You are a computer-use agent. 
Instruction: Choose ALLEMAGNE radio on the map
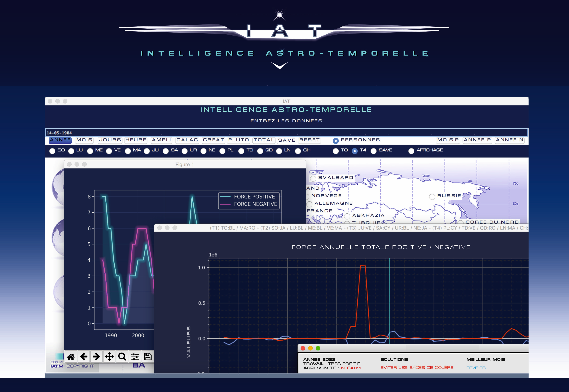click(309, 204)
